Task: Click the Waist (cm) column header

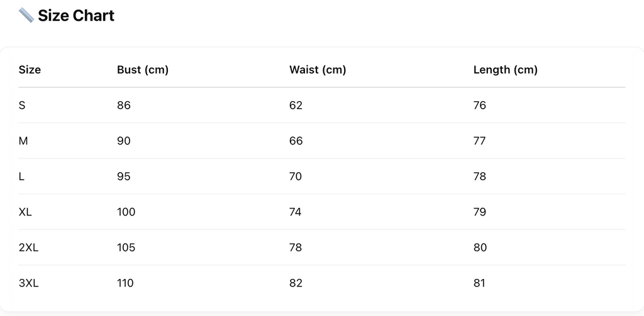Action: [318, 70]
